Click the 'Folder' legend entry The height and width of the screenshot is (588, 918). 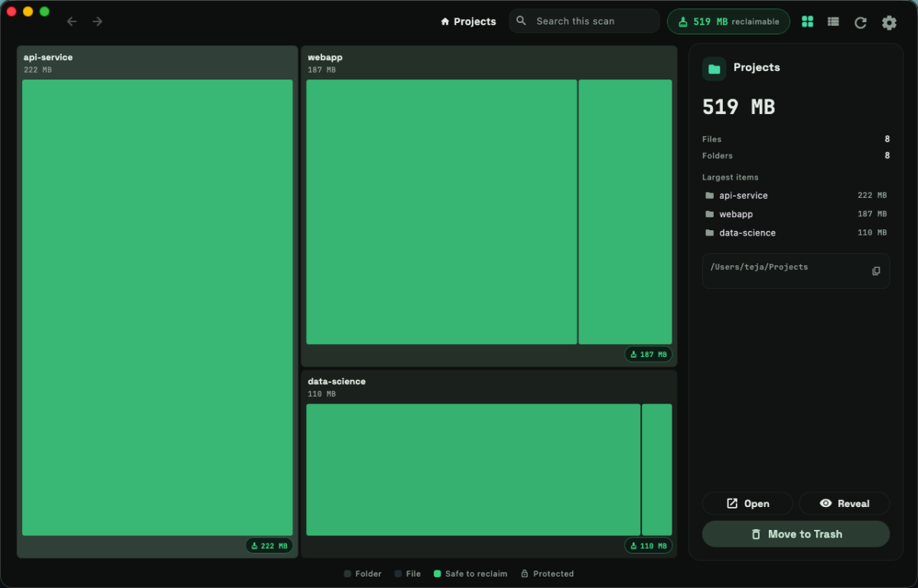click(x=363, y=573)
